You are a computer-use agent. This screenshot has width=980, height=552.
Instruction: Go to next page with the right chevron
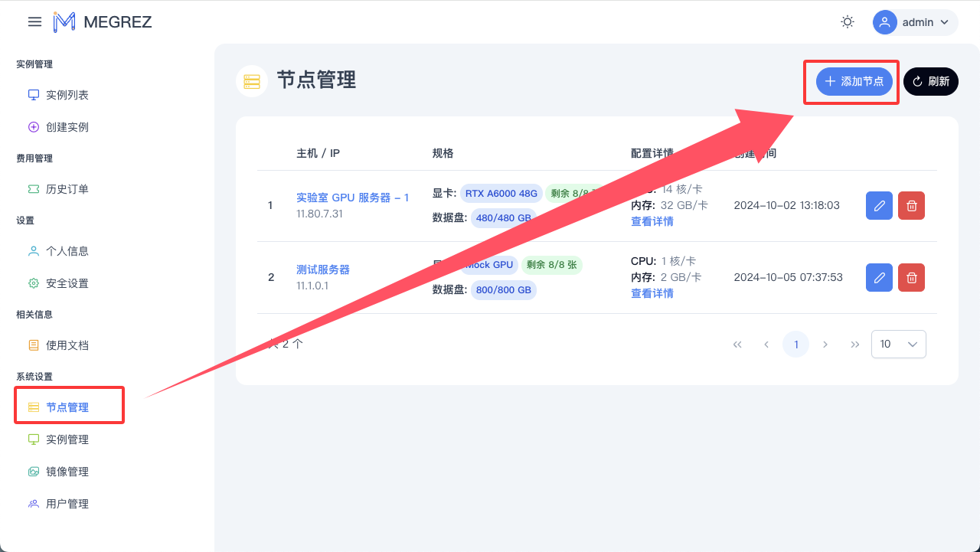point(825,345)
